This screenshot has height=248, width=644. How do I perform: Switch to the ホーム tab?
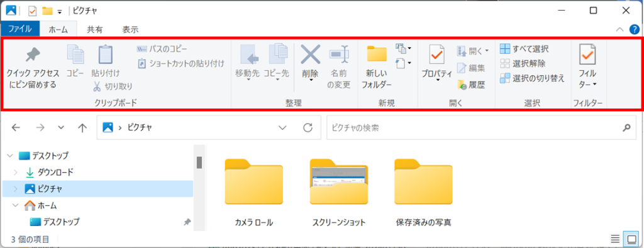tap(58, 29)
